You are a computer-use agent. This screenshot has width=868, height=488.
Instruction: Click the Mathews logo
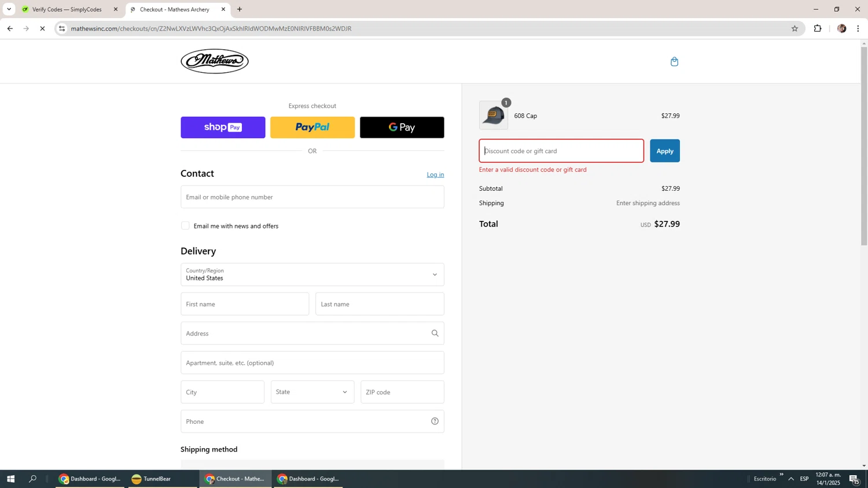[215, 61]
